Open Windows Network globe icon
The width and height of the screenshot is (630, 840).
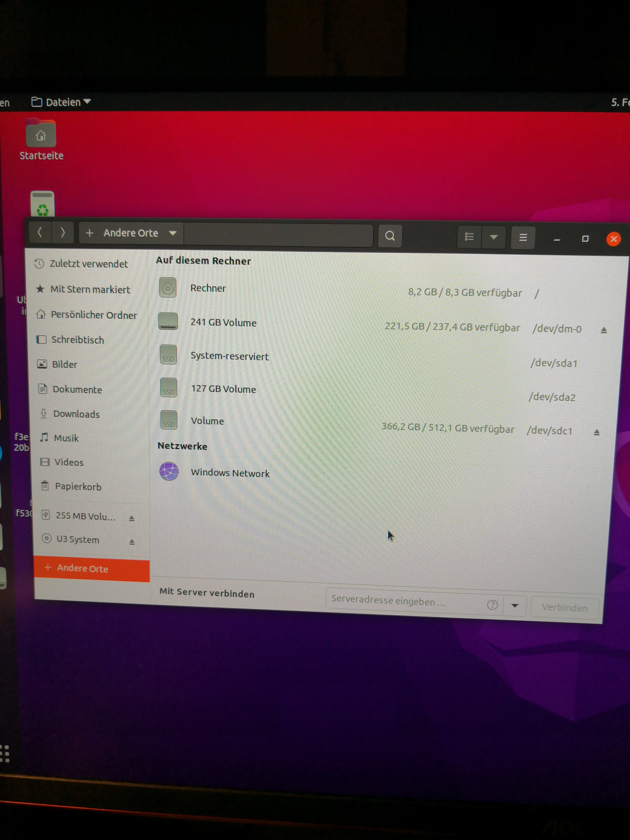click(169, 471)
